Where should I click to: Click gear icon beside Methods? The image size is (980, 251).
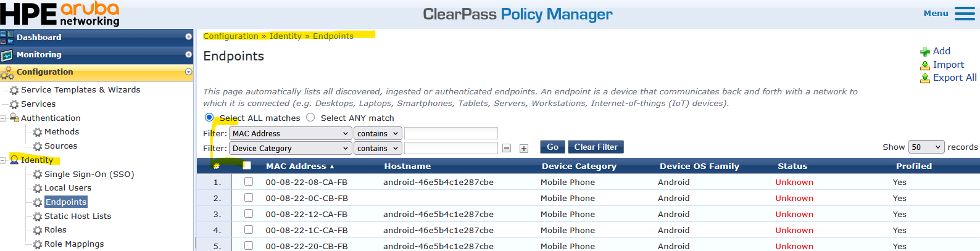(38, 132)
